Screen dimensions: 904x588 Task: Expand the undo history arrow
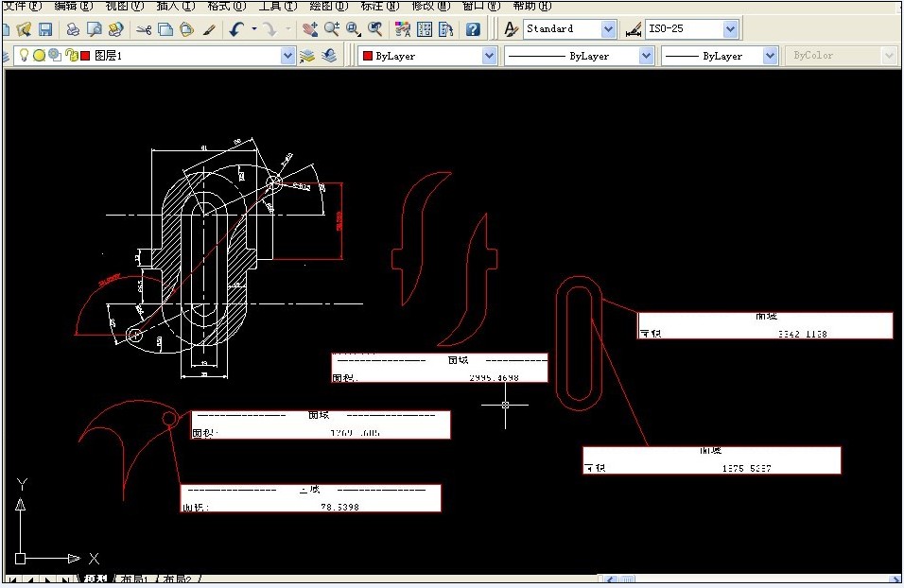[253, 28]
